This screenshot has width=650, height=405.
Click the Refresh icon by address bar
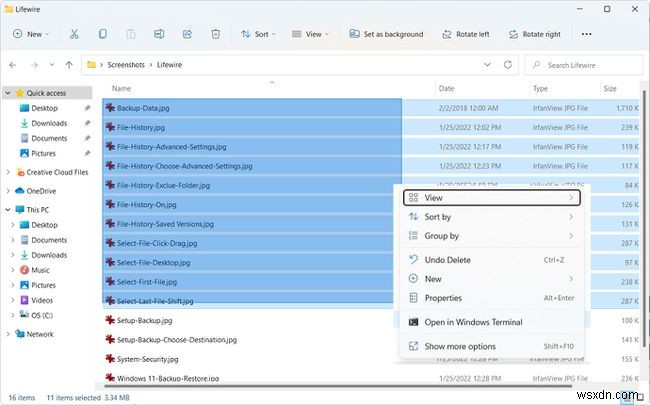507,65
